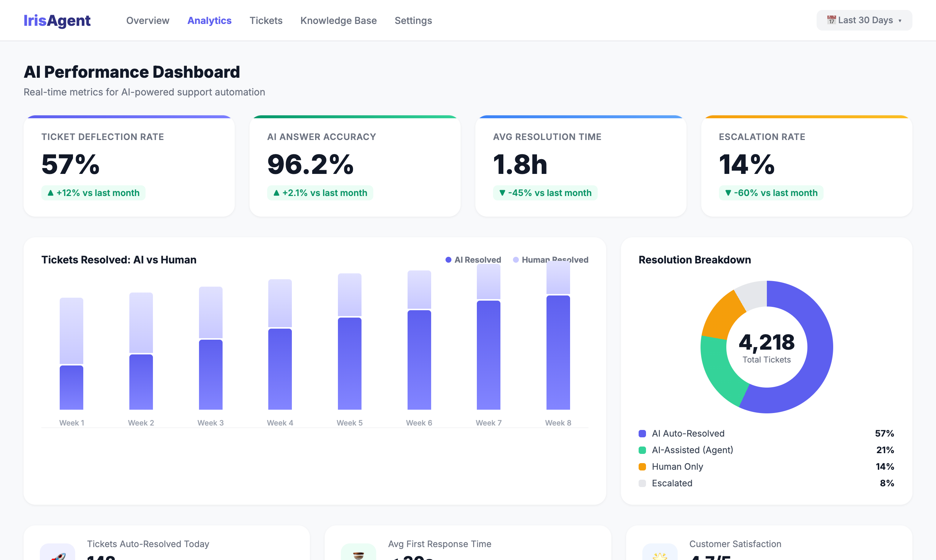Viewport: 936px width, 560px height.
Task: Toggle AI Resolved series in chart legend
Action: click(x=473, y=260)
